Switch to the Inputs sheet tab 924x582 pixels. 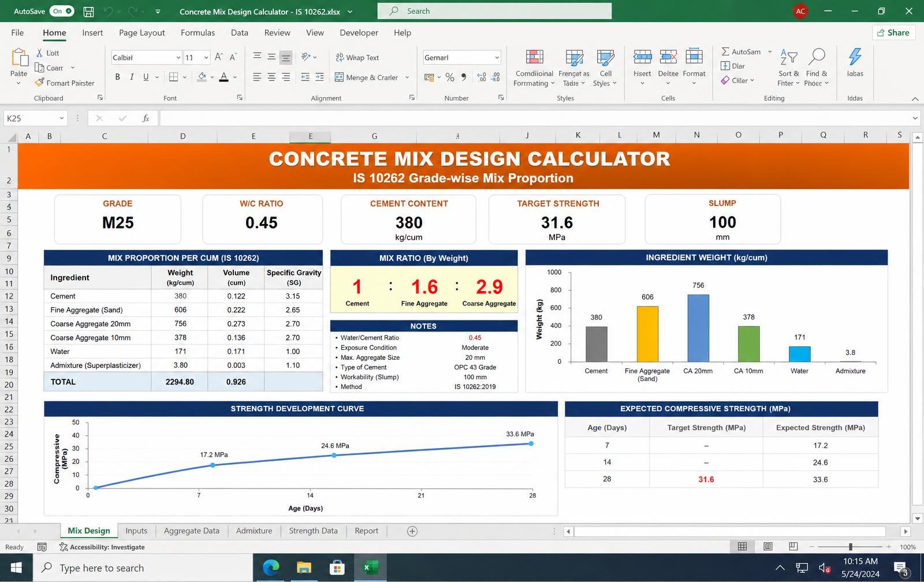point(136,531)
